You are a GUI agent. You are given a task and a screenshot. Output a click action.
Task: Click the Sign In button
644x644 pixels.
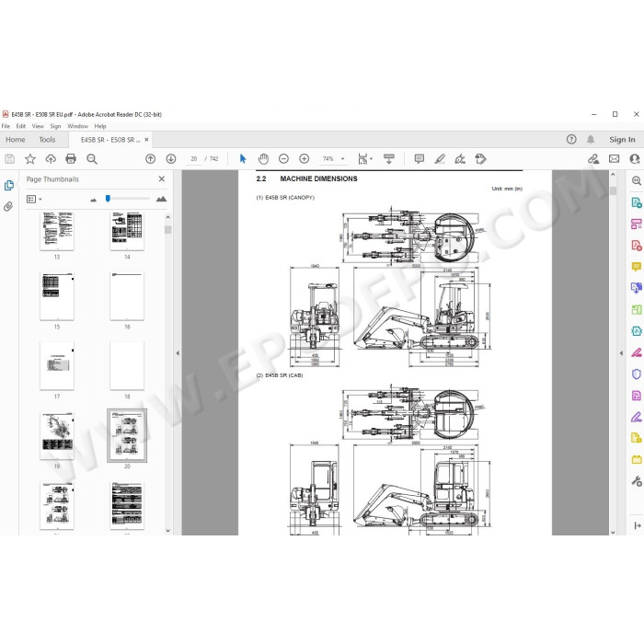click(622, 139)
